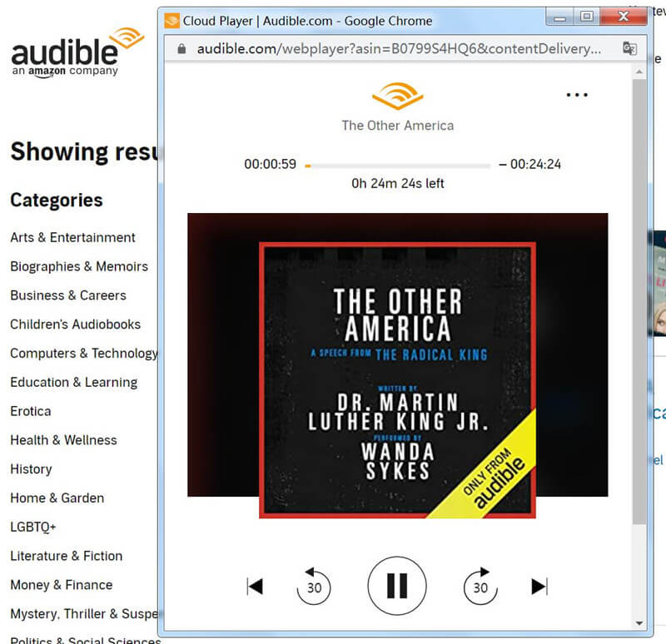This screenshot has width=666, height=644.
Task: Close the Cloud Player window
Action: pyautogui.click(x=624, y=17)
